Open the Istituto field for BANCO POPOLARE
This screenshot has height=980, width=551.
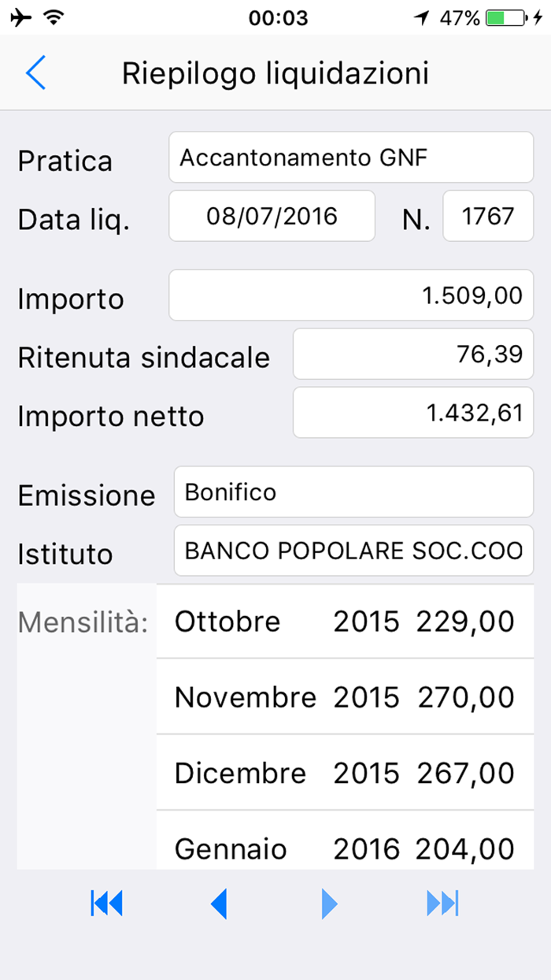(x=353, y=551)
